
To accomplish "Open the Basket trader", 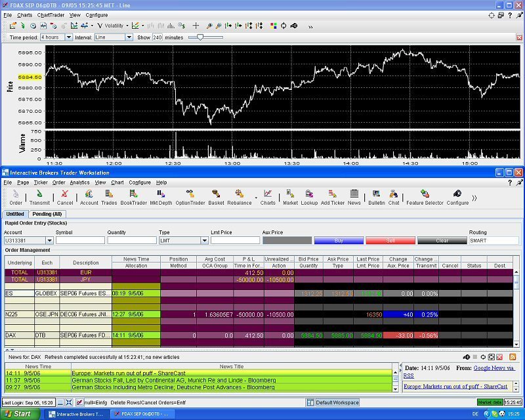I will pos(217,194).
